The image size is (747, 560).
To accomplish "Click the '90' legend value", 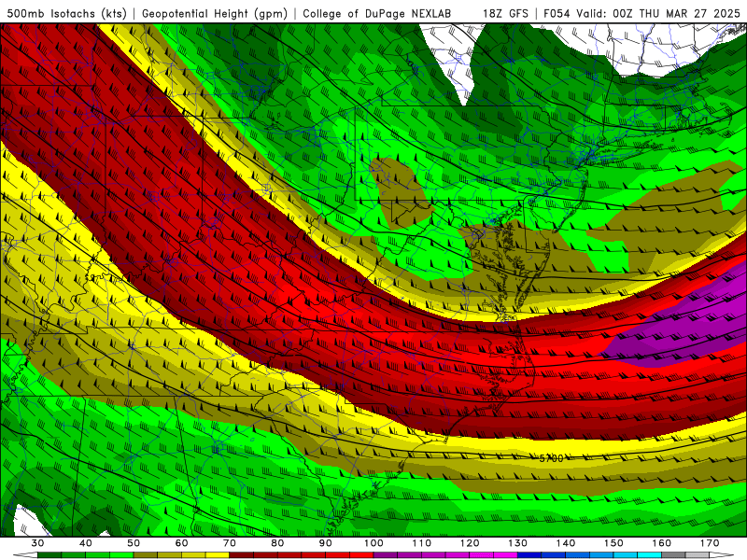I will [x=325, y=543].
